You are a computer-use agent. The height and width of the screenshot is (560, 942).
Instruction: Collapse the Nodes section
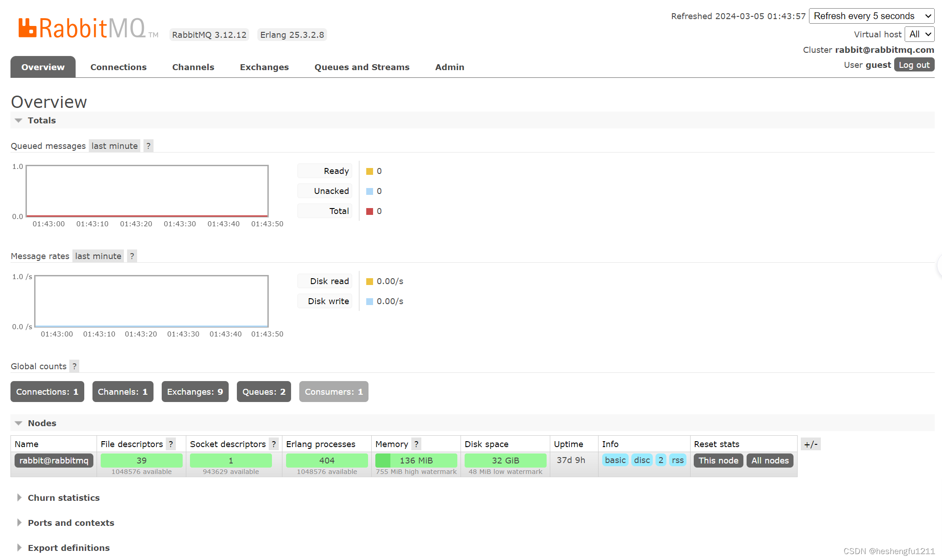[x=18, y=423]
